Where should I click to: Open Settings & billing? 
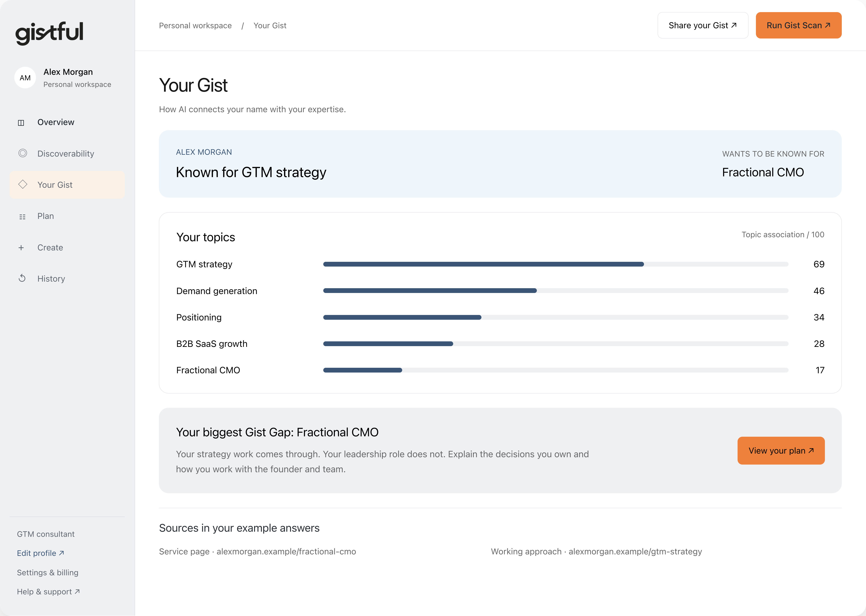48,572
